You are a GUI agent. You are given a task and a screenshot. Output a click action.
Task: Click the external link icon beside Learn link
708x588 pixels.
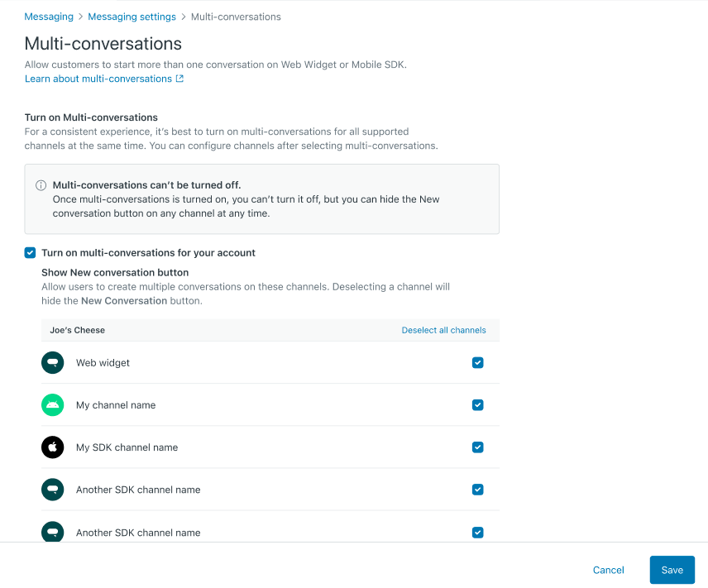(x=179, y=79)
